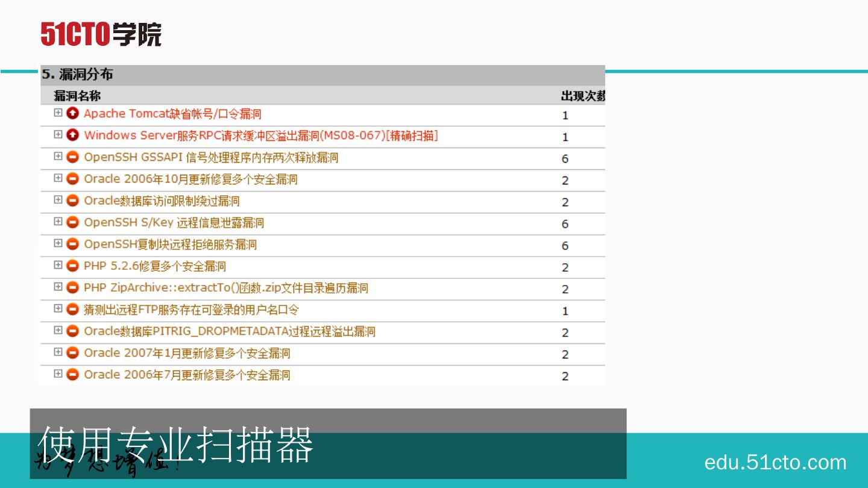Expand the Windows Server RPC MS08-067 row
The image size is (868, 488).
pyautogui.click(x=58, y=134)
